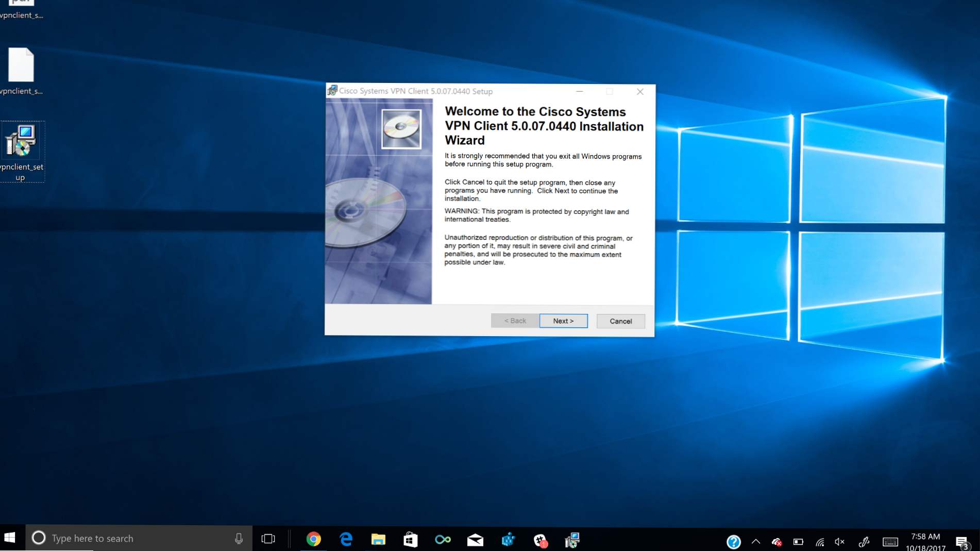Viewport: 980px width, 551px height.
Task: Click Next to continue the VPN installation
Action: coord(563,321)
